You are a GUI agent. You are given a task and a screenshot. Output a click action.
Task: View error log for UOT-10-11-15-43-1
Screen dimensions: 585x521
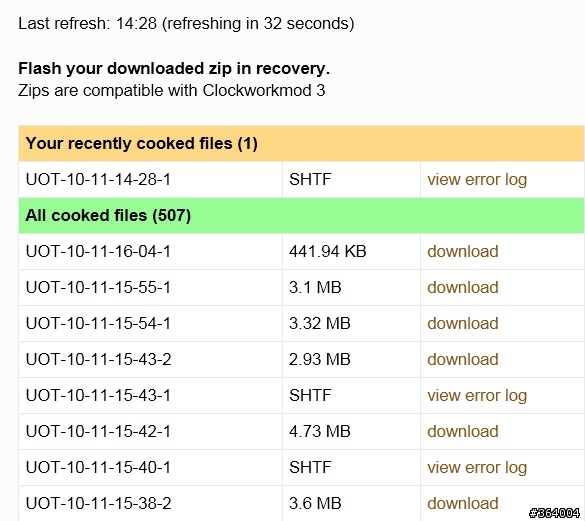pyautogui.click(x=477, y=396)
